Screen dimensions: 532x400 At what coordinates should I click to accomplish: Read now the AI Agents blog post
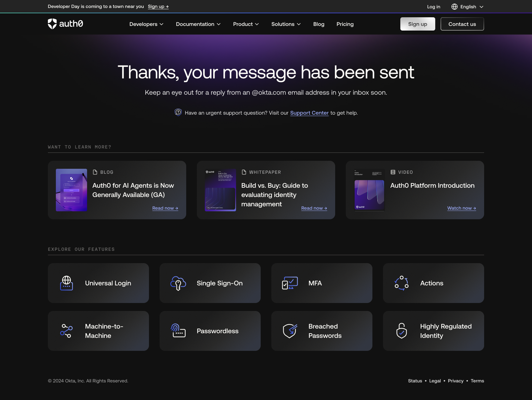coord(165,208)
